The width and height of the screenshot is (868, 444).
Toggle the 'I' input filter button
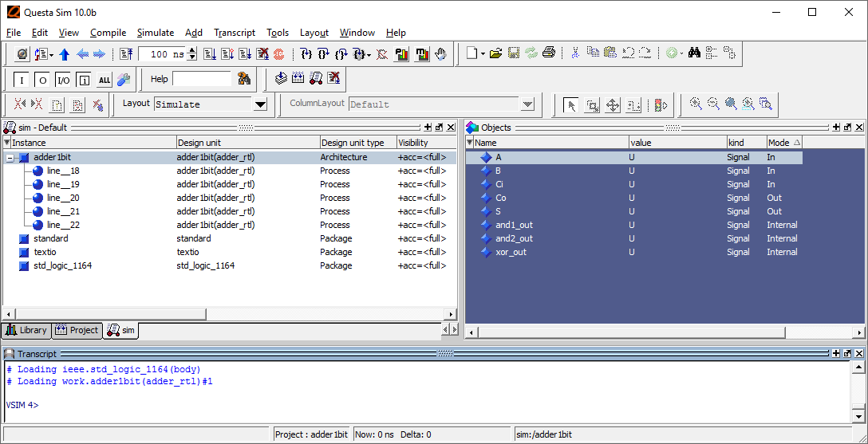tap(22, 80)
